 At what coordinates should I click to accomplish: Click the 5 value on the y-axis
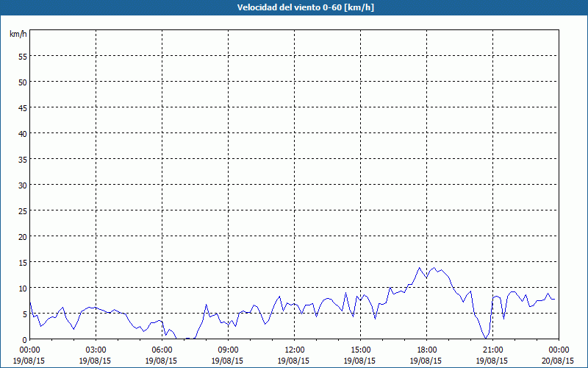point(25,314)
